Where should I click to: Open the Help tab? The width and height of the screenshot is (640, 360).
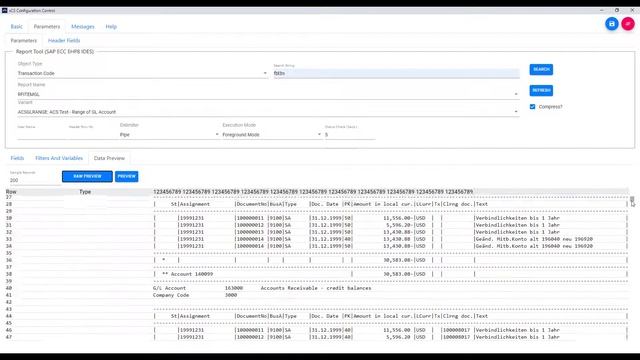pos(111,27)
